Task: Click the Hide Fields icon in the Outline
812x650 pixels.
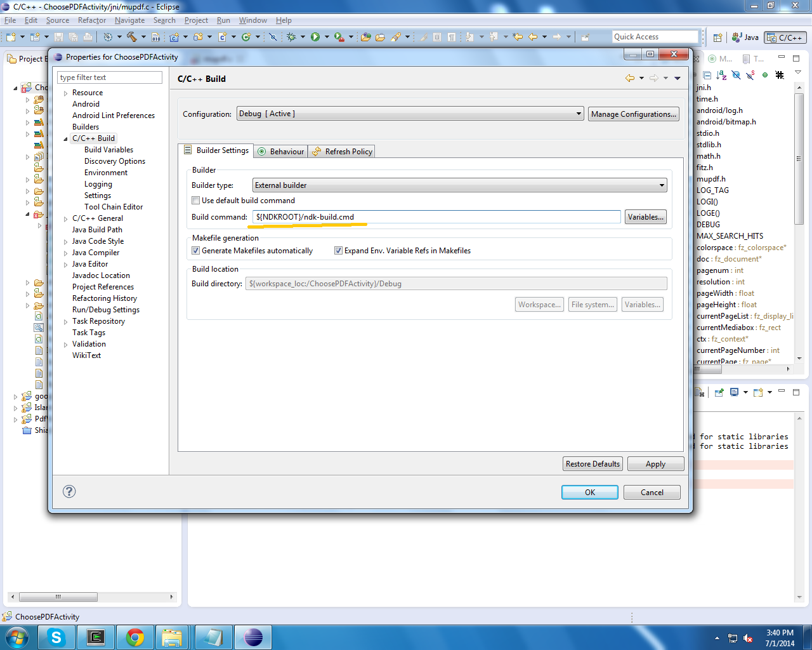Action: click(x=736, y=75)
